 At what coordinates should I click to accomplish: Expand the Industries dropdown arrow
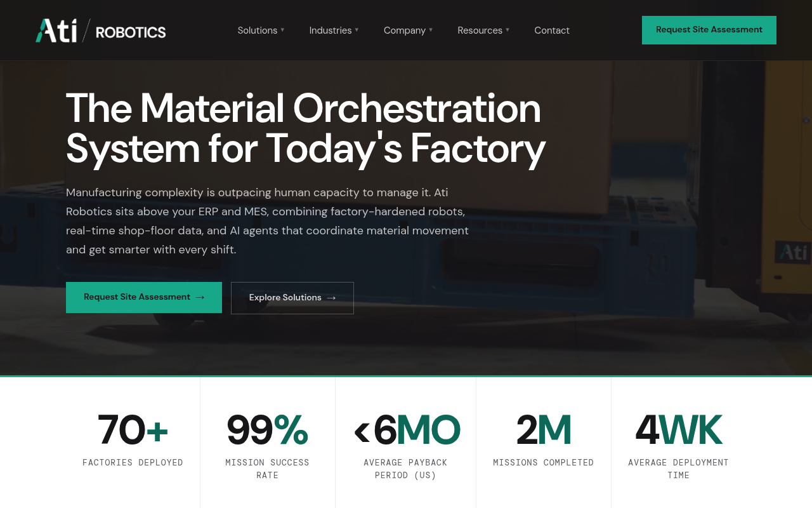coord(357,30)
